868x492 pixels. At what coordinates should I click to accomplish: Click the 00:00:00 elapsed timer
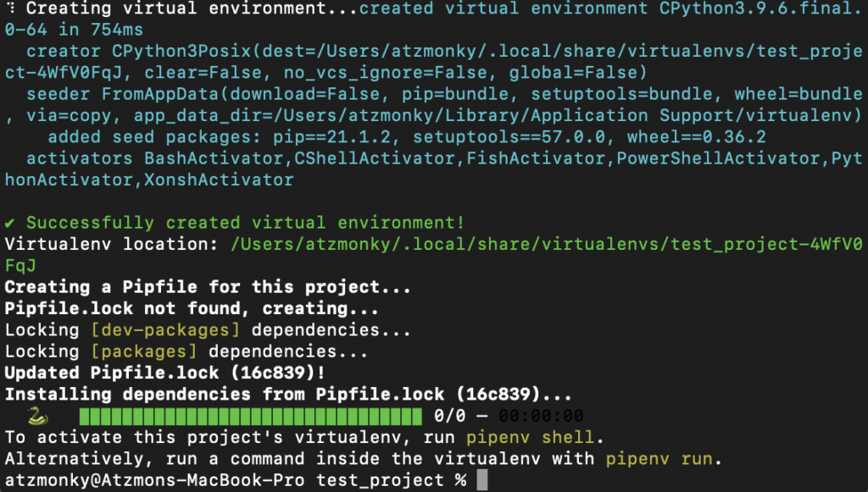pyautogui.click(x=541, y=417)
